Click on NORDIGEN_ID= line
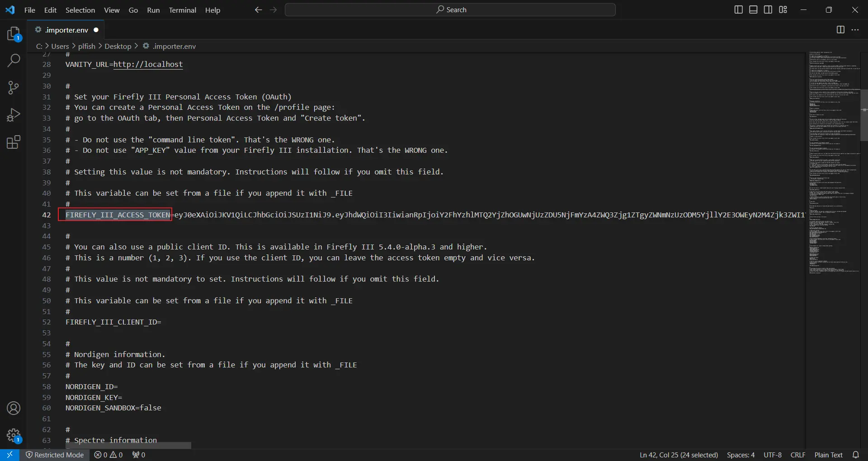868x461 pixels. (x=91, y=386)
